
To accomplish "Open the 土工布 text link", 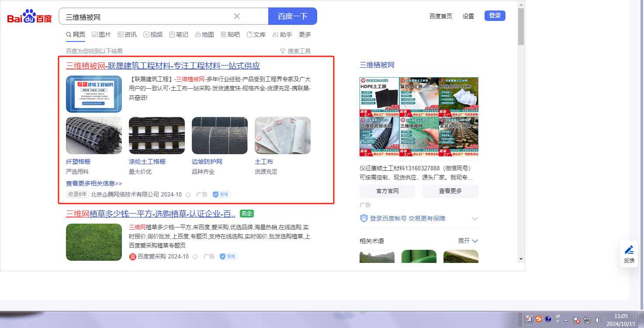I will click(264, 162).
